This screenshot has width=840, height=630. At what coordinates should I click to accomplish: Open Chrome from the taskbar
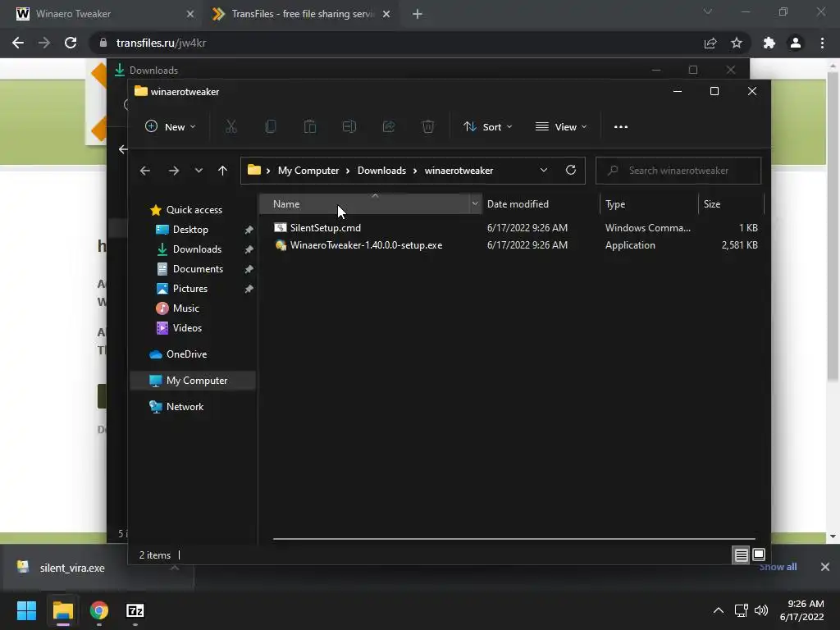99,610
